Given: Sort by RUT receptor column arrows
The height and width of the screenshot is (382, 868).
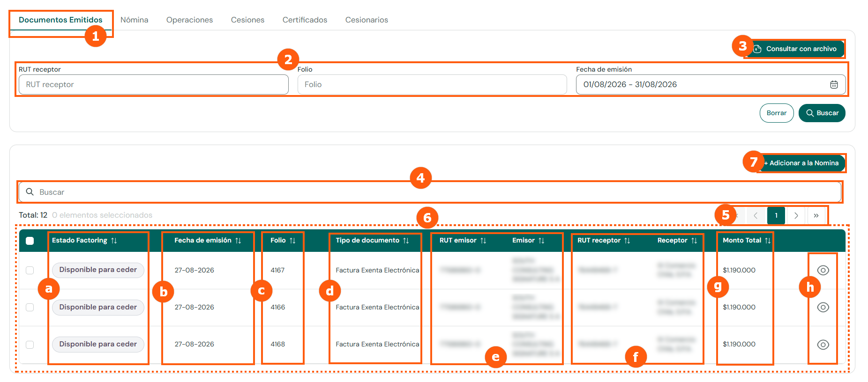Looking at the screenshot, I should (x=627, y=241).
